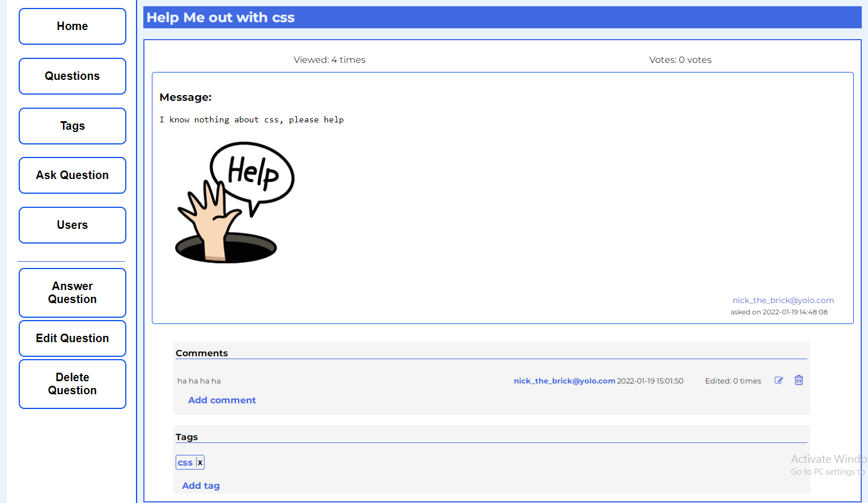Screen dimensions: 868x503
Task: Select the css tag label
Action: coord(186,462)
